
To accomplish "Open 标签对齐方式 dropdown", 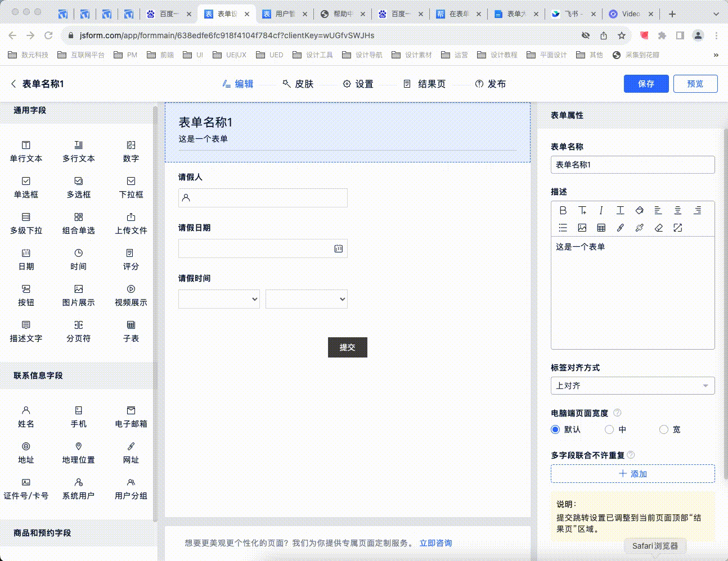I will point(632,386).
